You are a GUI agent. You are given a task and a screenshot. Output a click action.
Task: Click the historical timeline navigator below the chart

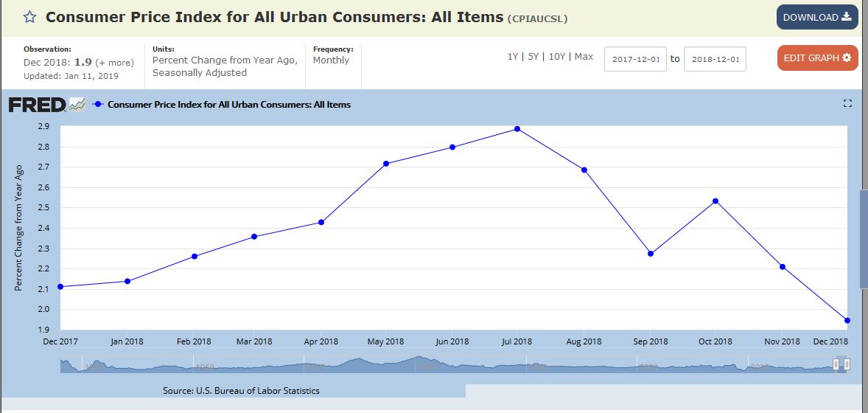(x=442, y=364)
